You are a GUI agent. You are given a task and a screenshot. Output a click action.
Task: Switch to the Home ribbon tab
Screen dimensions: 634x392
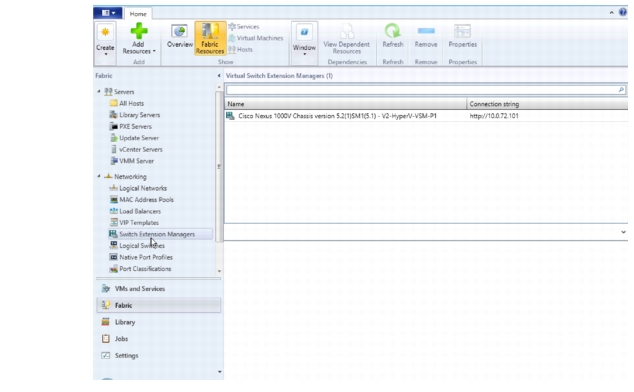click(x=138, y=14)
